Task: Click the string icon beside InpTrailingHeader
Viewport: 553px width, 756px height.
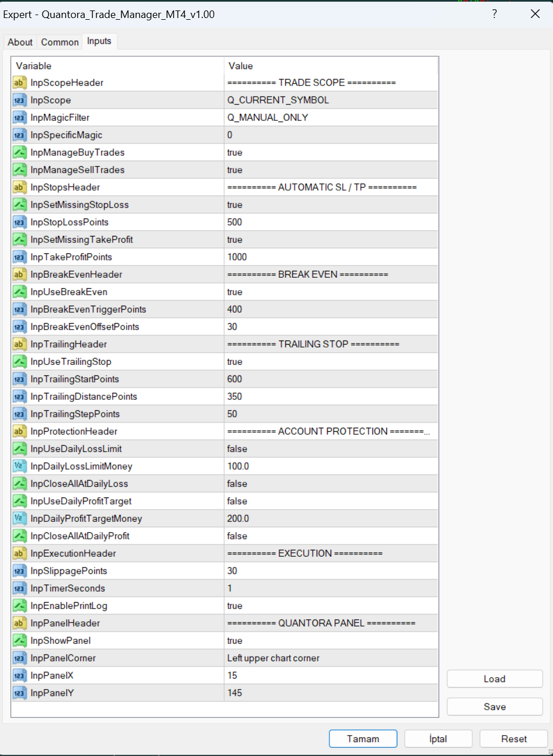Action: pos(20,344)
